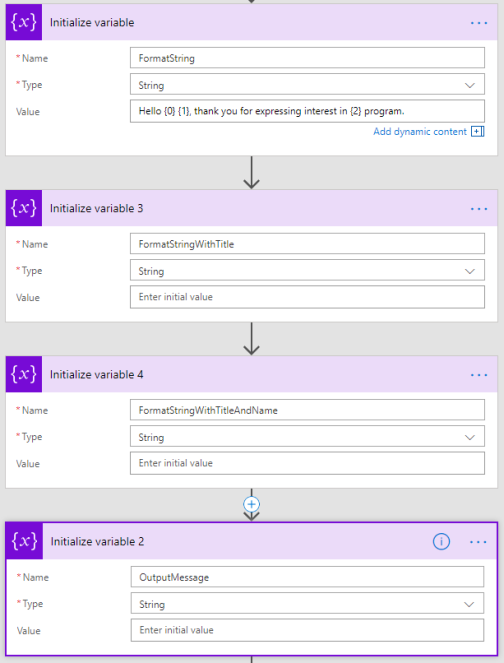Click the Initialize variable 2 variable icon
The height and width of the screenshot is (663, 504).
25,541
